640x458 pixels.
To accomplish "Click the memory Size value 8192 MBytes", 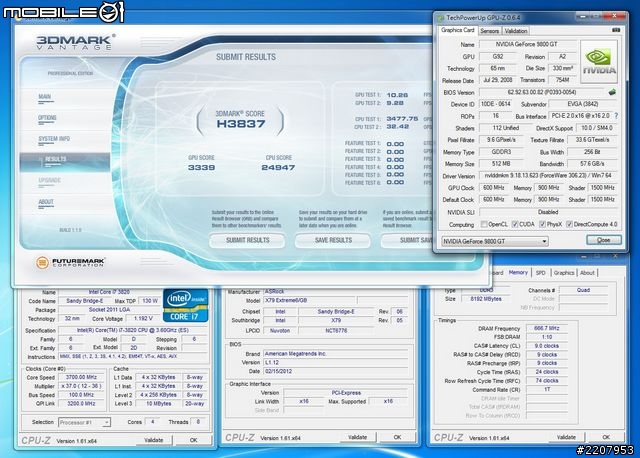I will [486, 299].
